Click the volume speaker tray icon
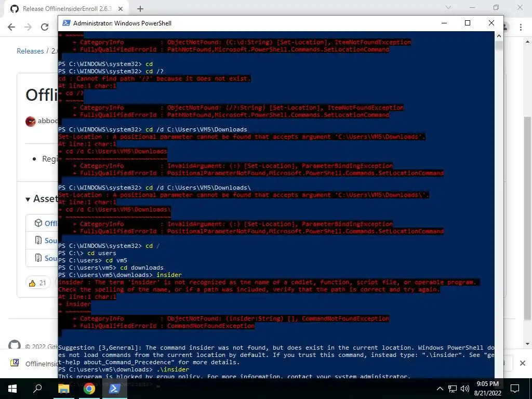 pos(465,389)
